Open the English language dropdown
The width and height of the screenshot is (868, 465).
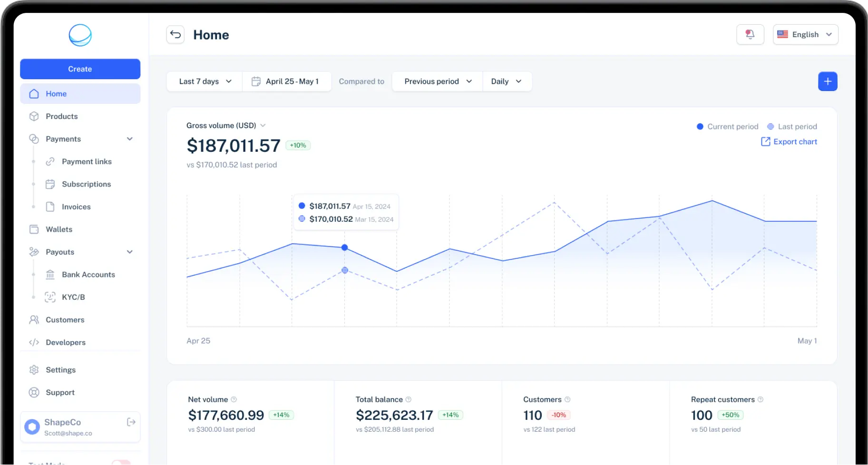coord(805,35)
